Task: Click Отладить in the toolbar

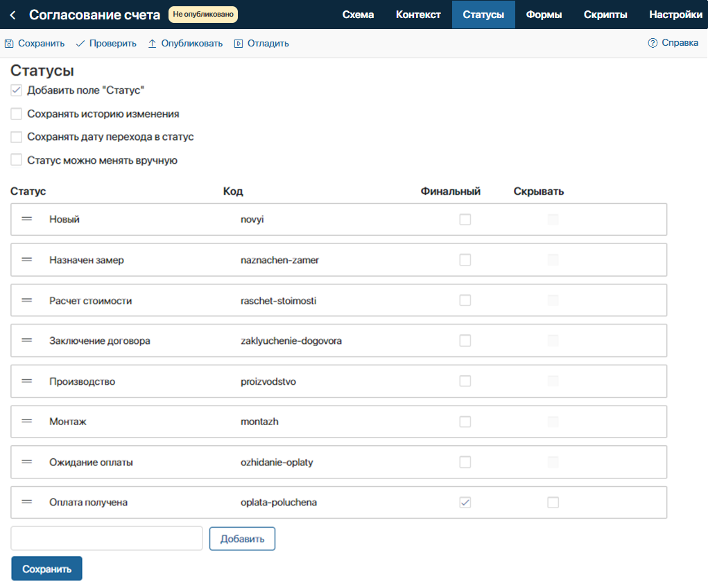Action: 261,44
